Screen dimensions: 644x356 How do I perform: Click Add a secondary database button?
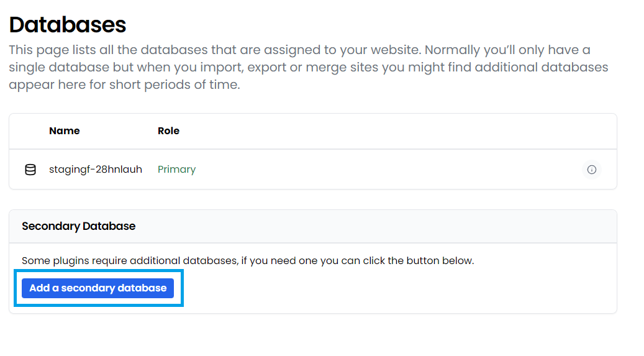tap(98, 288)
